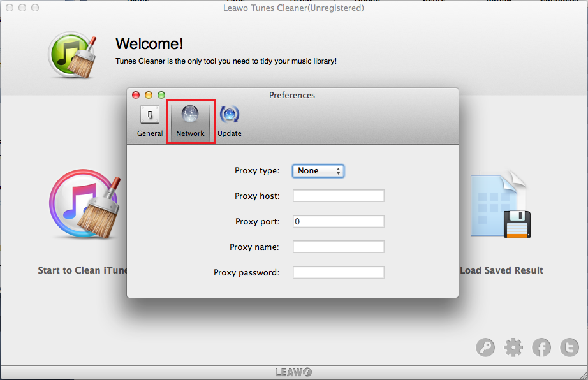Open registration via the key icon
Viewport: 588px width, 380px height.
click(485, 347)
